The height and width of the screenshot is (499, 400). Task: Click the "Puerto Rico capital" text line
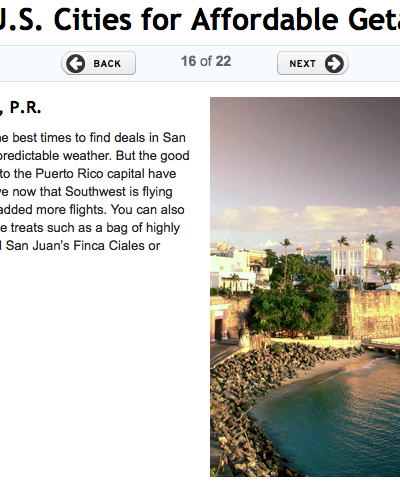(x=88, y=174)
